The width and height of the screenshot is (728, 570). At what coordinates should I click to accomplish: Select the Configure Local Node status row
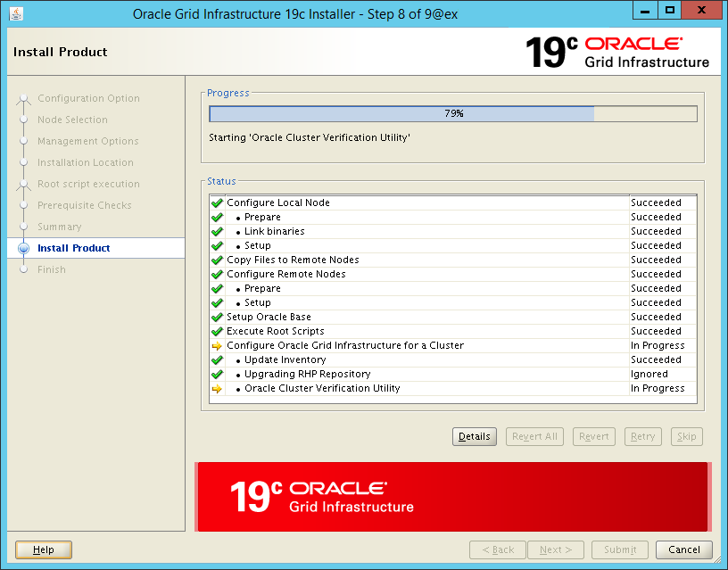tap(453, 202)
